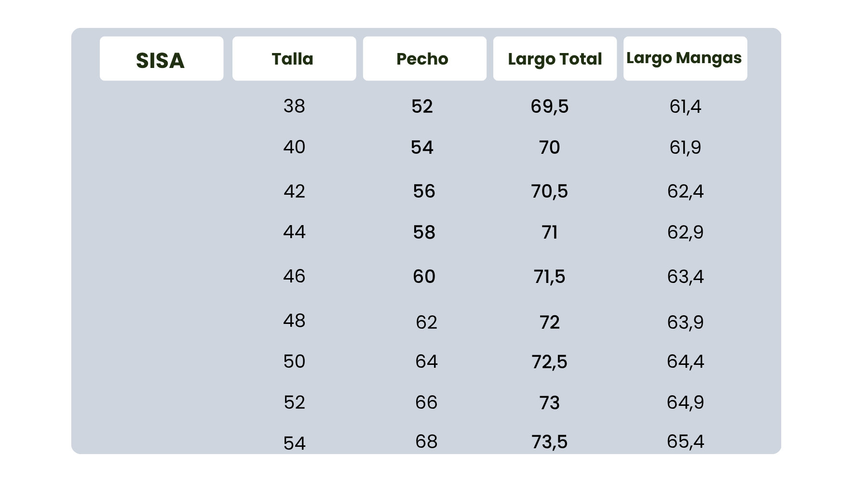Select Pecho value 60
Image resolution: width=868 pixels, height=482 pixels.
point(424,277)
